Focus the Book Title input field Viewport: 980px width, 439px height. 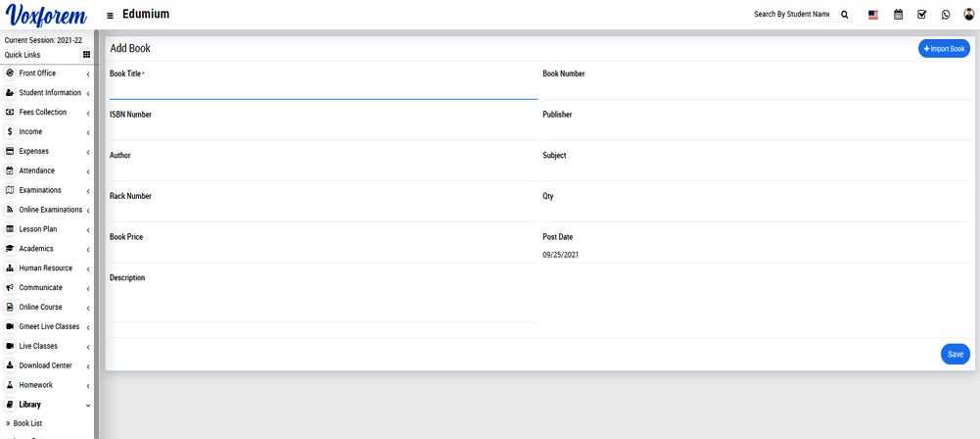point(323,90)
